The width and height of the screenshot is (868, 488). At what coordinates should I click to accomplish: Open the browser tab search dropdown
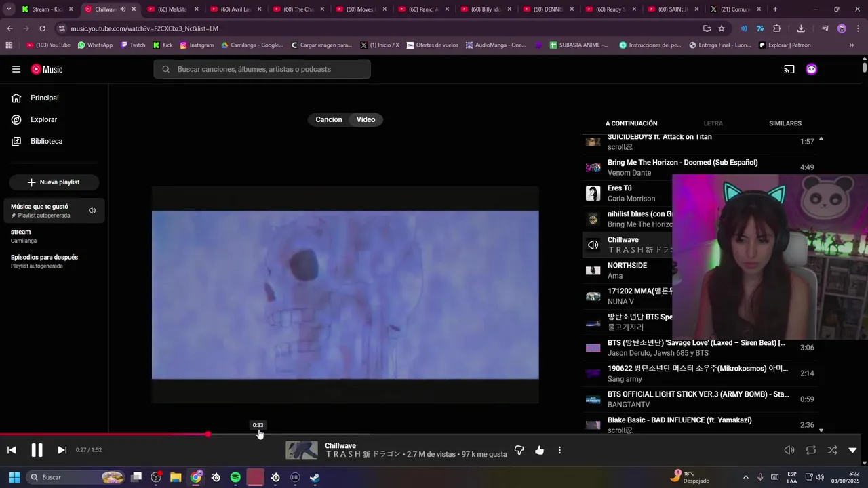[9, 9]
